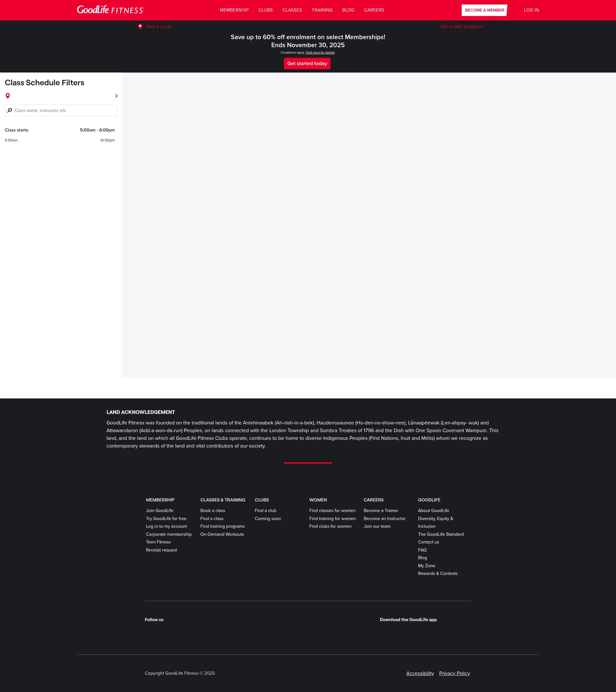Open Teen Fitness footer link
The width and height of the screenshot is (616, 692).
coord(158,542)
